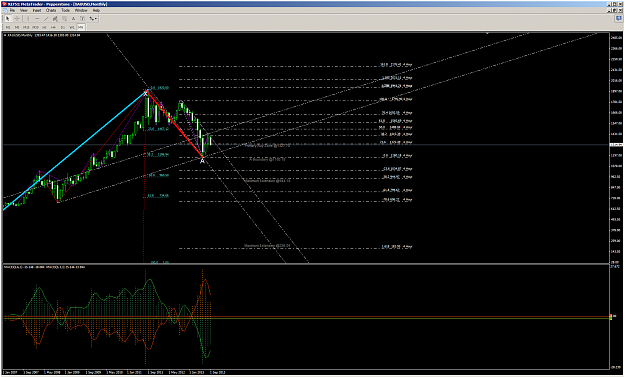Click 'Maximum Extension @226.04' label
The height and width of the screenshot is (377, 625).
point(267,245)
